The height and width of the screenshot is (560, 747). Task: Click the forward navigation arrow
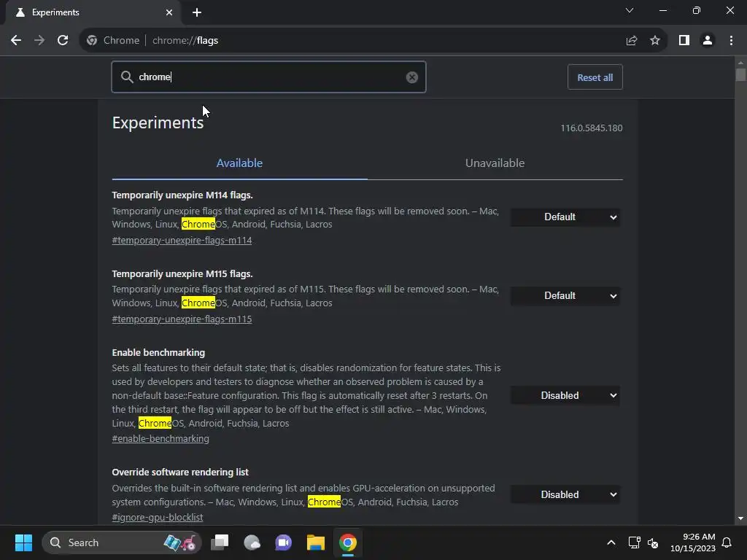(39, 41)
